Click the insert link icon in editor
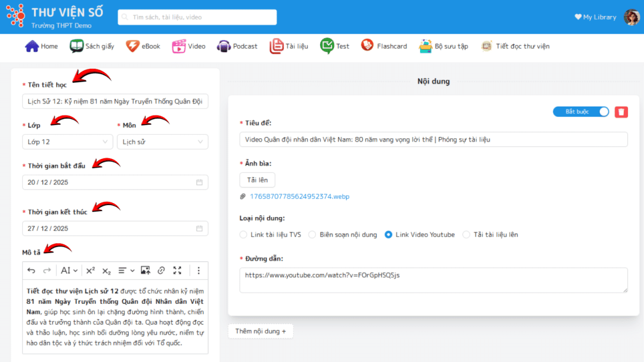Image resolution: width=644 pixels, height=362 pixels. [161, 270]
